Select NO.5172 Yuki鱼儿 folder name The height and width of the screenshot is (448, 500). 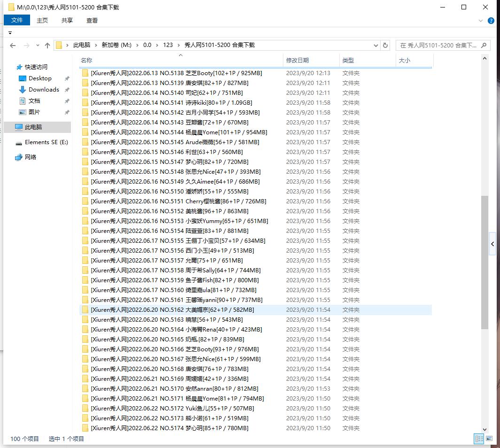click(172, 409)
